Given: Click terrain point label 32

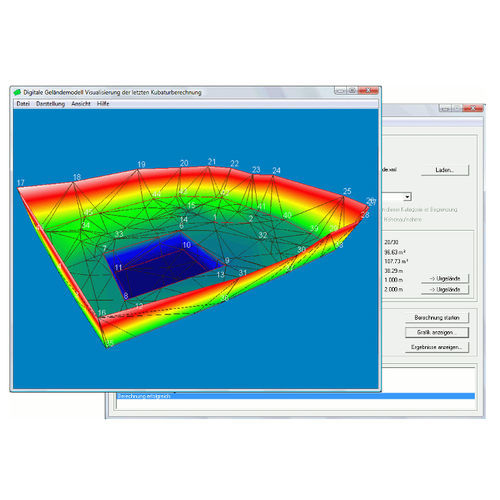Looking at the screenshot, I should point(263,235).
